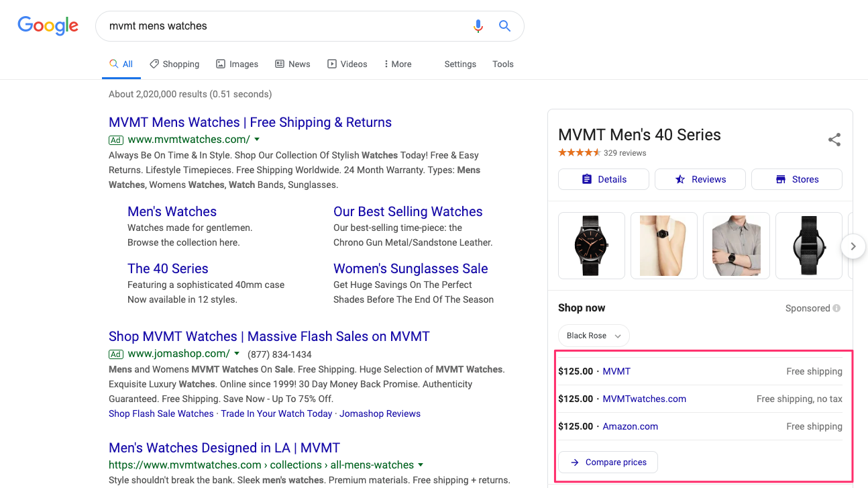Open the Details button with clipboard icon
The image size is (868, 488).
604,179
